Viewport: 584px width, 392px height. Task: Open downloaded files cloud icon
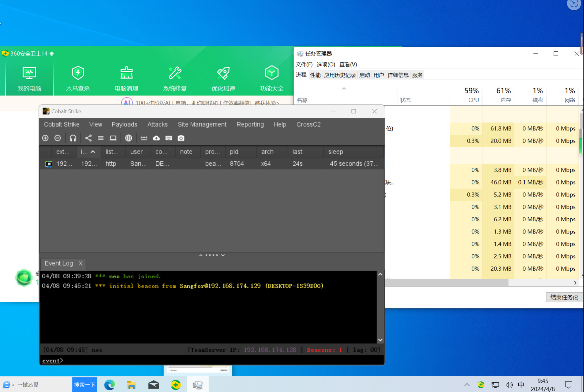tap(156, 138)
